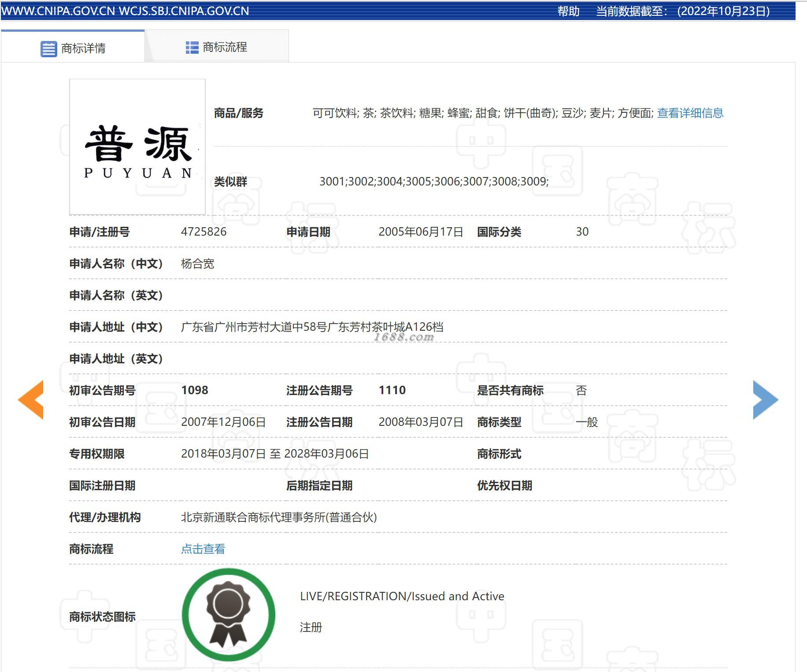The width and height of the screenshot is (807, 672).
Task: Click the green registration status badge icon
Action: pos(229,615)
